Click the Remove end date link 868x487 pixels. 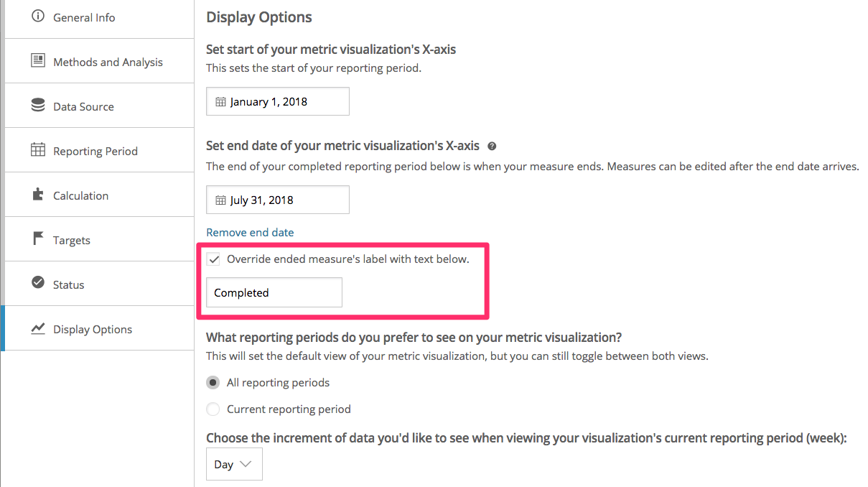click(250, 232)
